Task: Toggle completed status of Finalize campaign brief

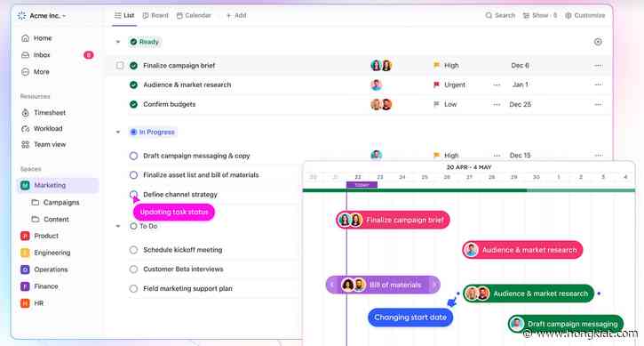Action: point(133,66)
